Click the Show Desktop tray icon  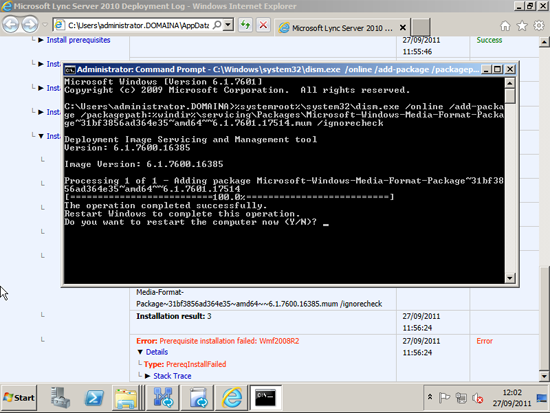point(542,398)
